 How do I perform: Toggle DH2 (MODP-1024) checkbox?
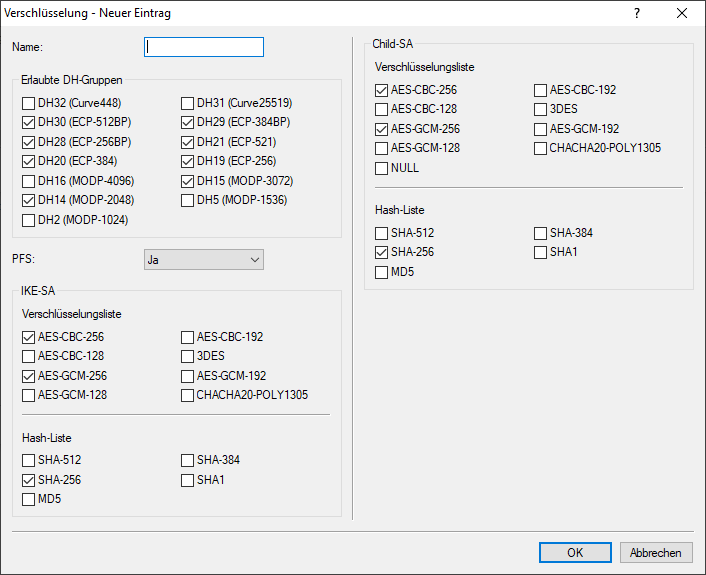29,220
